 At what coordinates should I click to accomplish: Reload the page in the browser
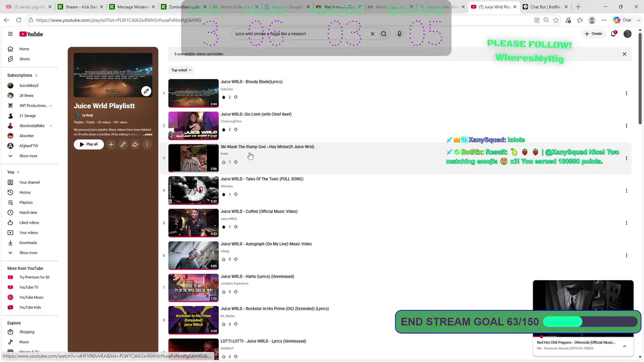(x=19, y=20)
